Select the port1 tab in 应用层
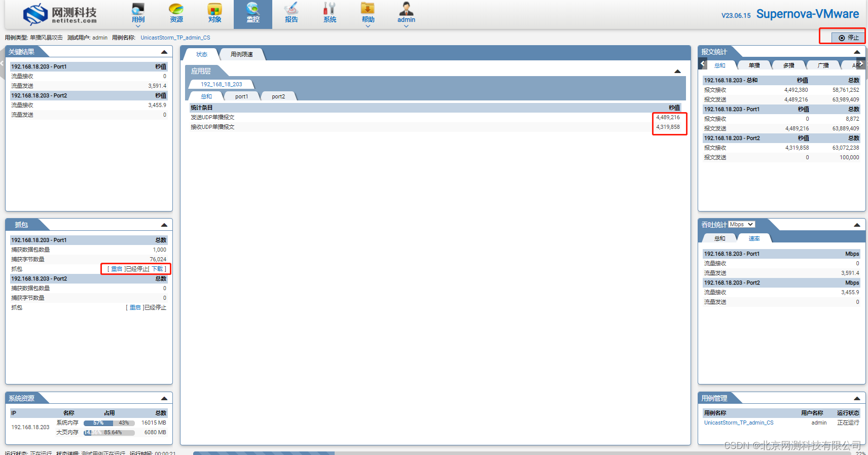 pos(242,96)
